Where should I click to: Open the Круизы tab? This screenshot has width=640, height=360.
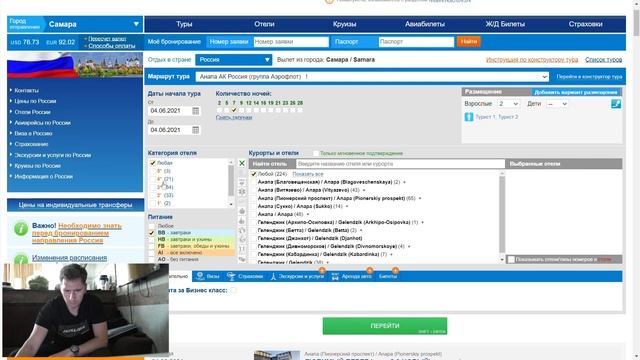point(344,24)
